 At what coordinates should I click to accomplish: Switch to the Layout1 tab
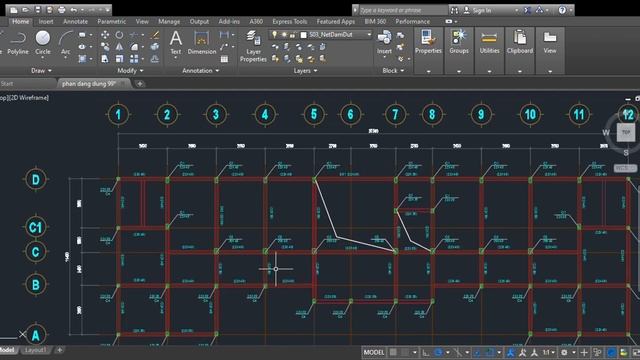click(36, 350)
